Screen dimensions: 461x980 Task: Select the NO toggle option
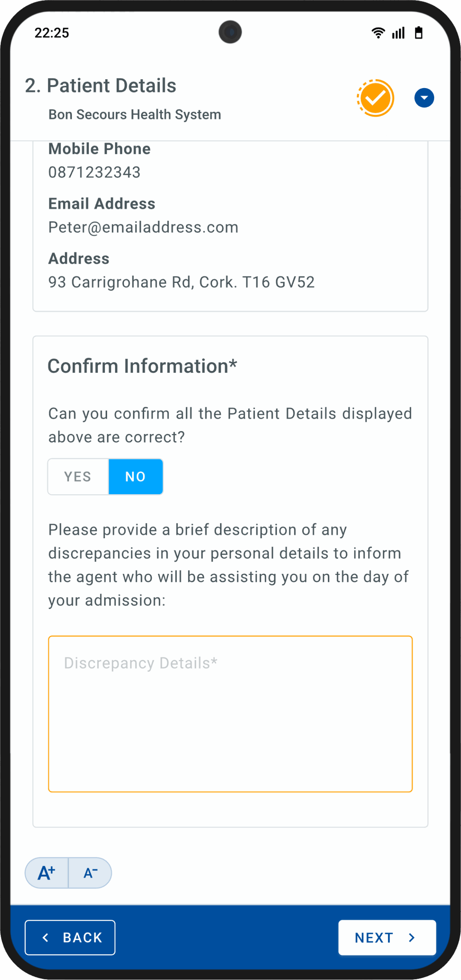pyautogui.click(x=135, y=477)
